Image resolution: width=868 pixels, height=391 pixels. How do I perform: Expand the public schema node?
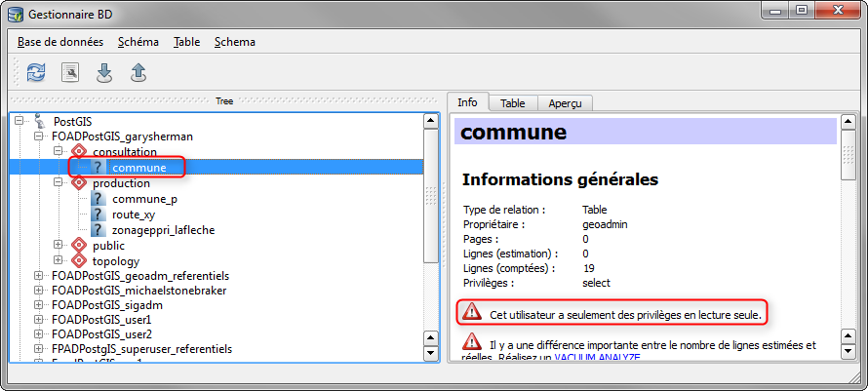coord(59,246)
